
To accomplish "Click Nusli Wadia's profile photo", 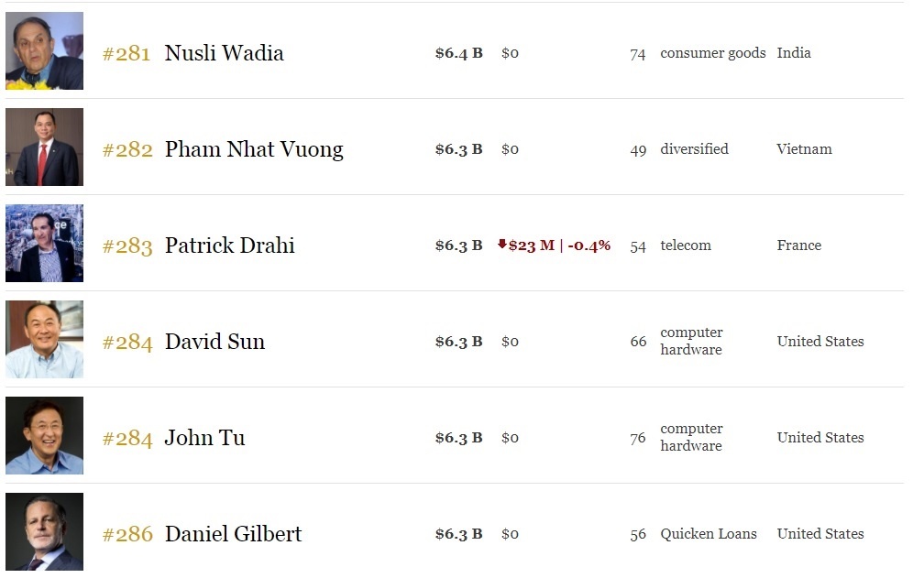I will coord(44,51).
